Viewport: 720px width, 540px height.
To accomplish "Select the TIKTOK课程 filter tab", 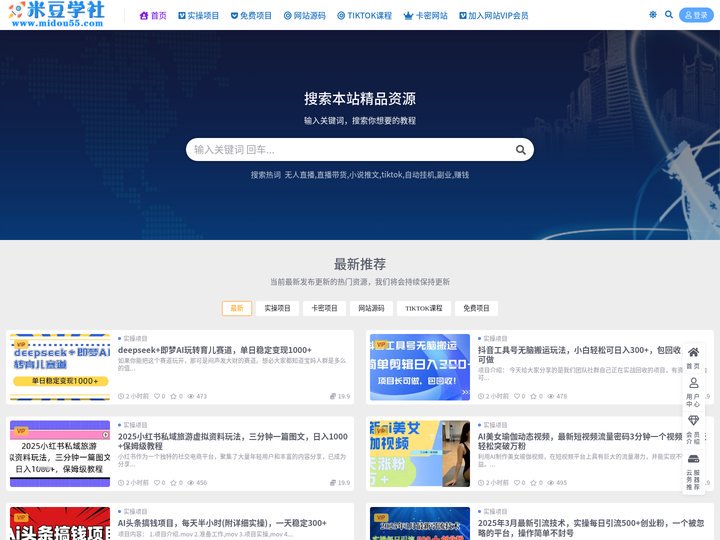I will coord(424,308).
